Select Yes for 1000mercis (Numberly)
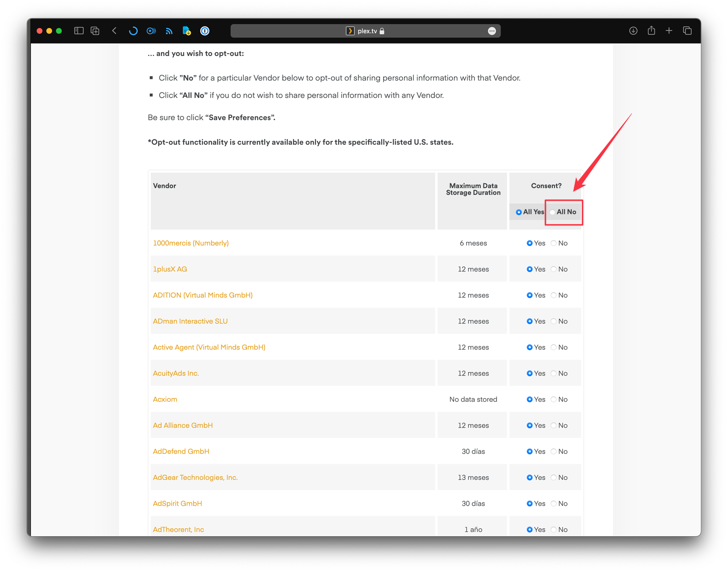728x572 pixels. [x=530, y=243]
